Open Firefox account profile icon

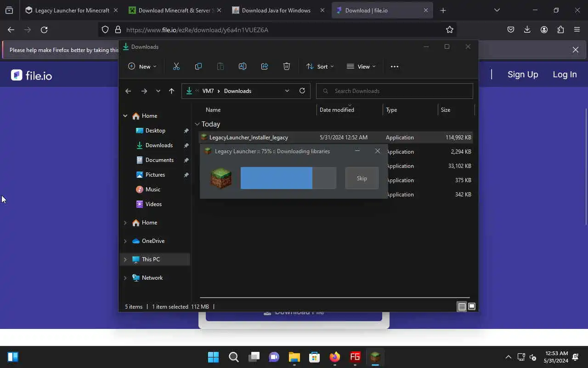(544, 29)
